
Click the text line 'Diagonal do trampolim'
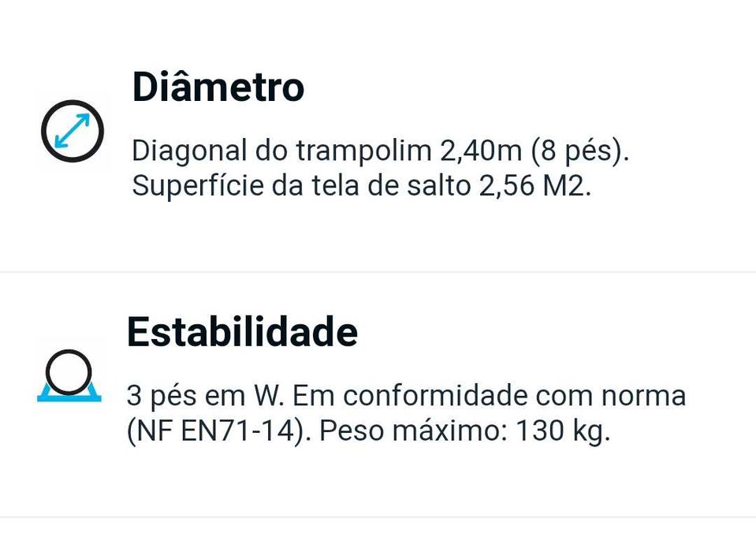coord(281,151)
